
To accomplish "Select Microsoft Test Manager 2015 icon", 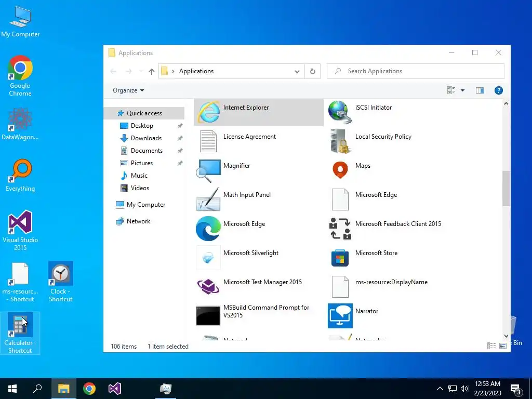I will coord(208,287).
